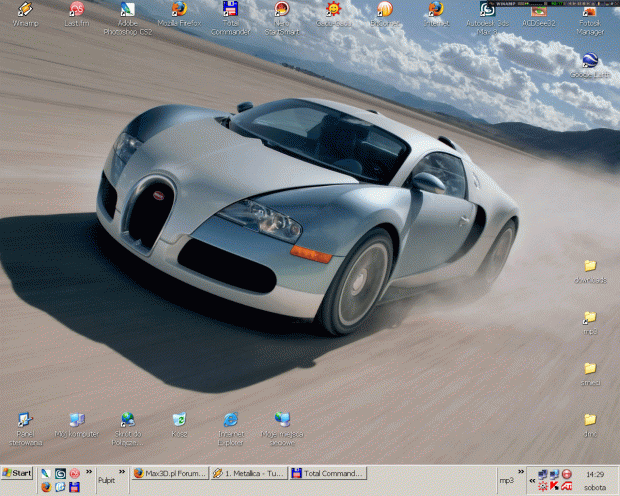
Task: Launch Last.fm from the desktop
Action: click(76, 10)
